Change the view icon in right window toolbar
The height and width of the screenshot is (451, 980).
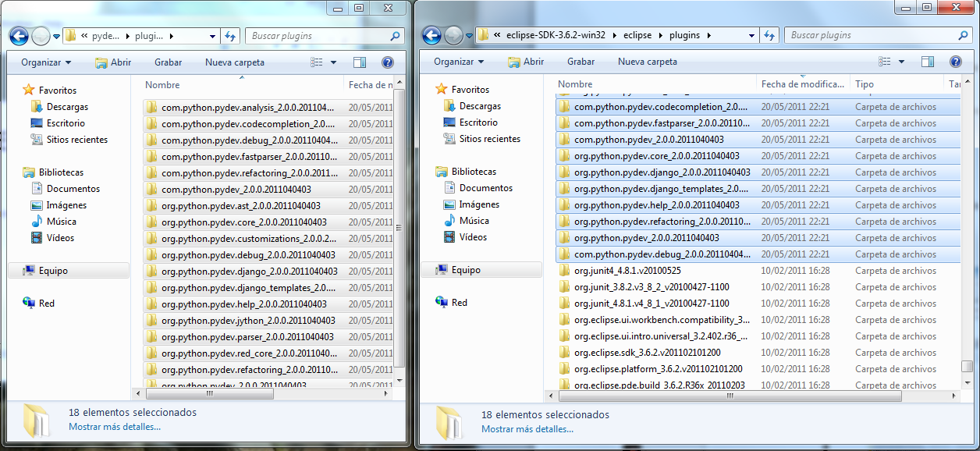884,62
